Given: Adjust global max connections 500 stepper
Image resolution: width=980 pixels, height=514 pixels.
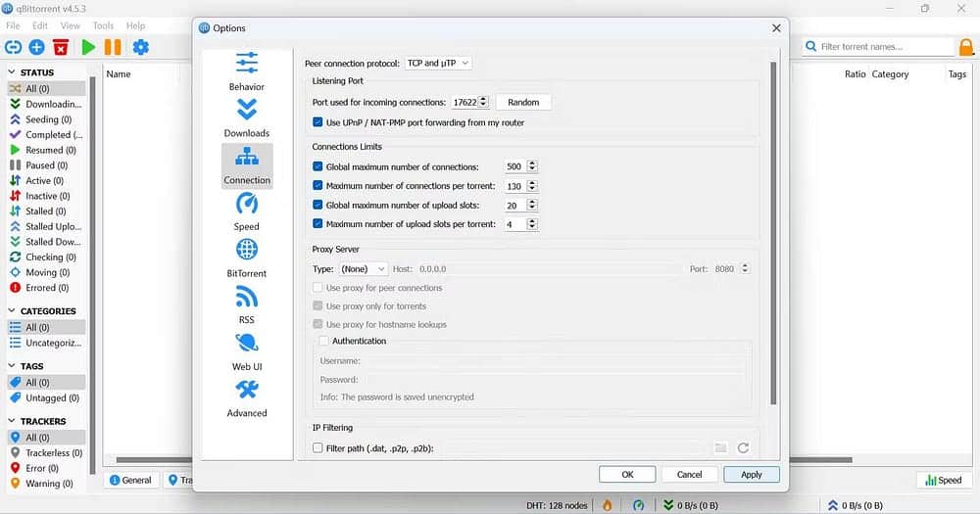Looking at the screenshot, I should point(532,166).
